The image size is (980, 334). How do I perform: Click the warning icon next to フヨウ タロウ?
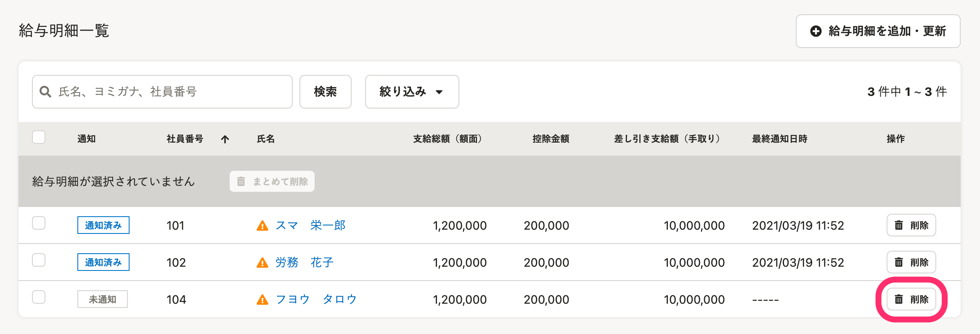pyautogui.click(x=262, y=300)
